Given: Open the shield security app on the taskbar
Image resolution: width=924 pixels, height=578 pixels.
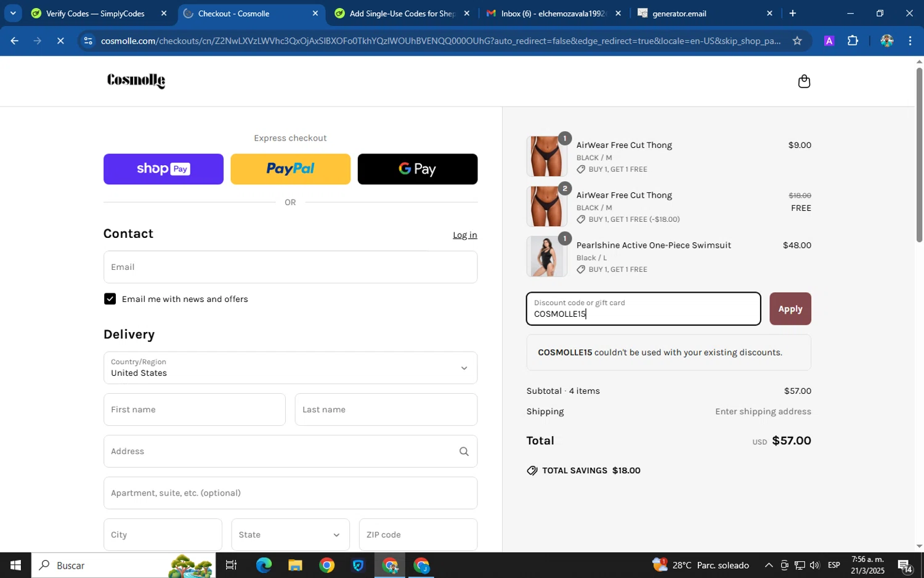Looking at the screenshot, I should [x=358, y=565].
